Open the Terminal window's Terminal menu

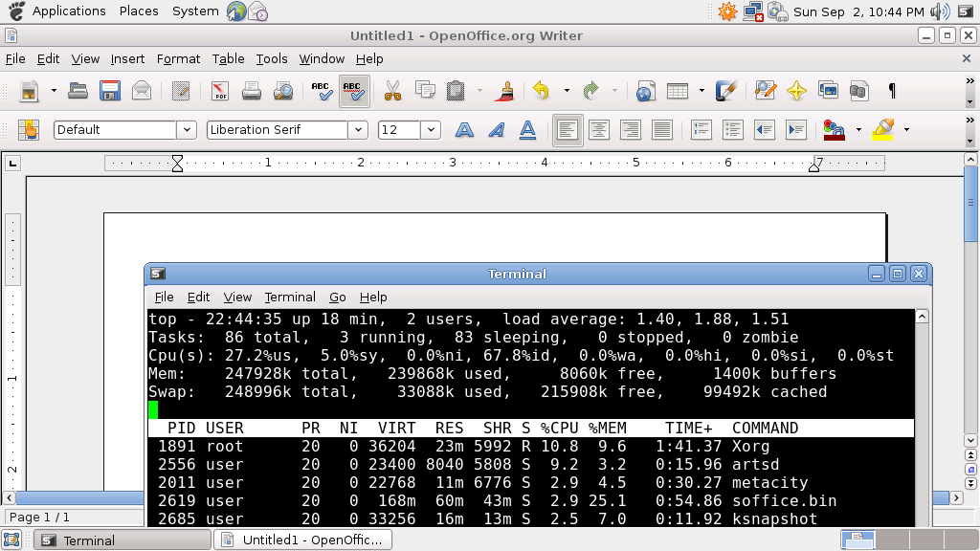(290, 298)
